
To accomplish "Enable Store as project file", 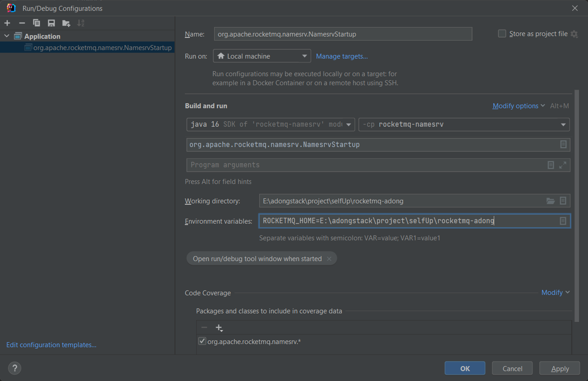I will click(502, 34).
